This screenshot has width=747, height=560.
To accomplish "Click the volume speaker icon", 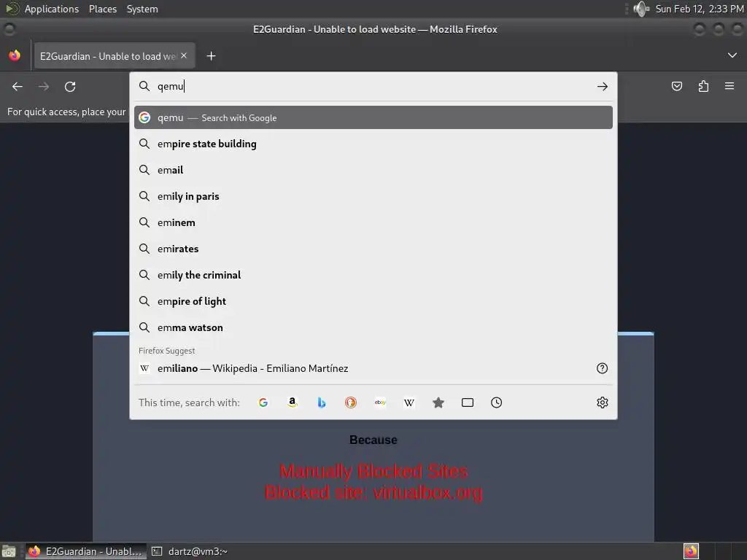I will click(641, 9).
